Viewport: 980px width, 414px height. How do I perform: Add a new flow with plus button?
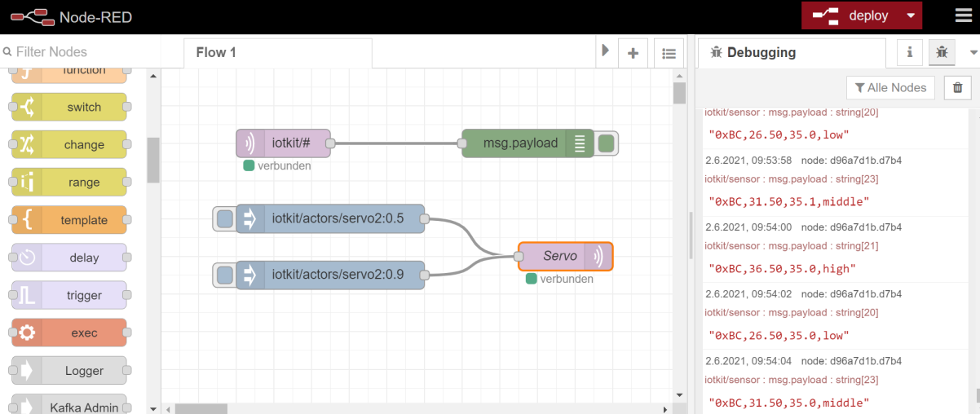[633, 53]
